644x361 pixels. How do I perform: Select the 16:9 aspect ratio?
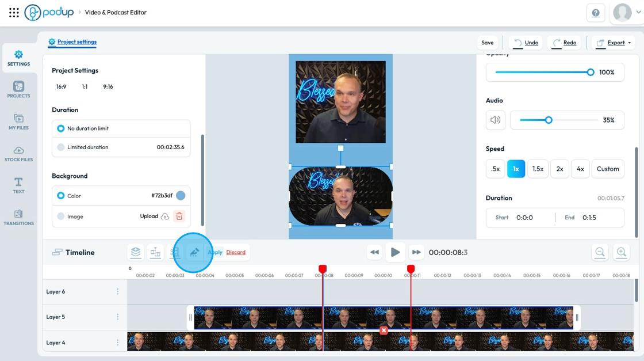pyautogui.click(x=61, y=87)
